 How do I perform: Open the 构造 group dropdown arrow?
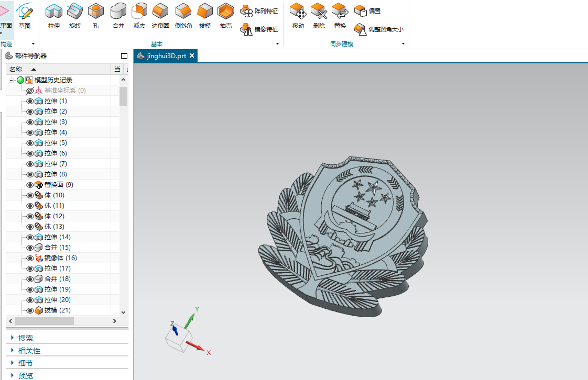click(x=33, y=44)
